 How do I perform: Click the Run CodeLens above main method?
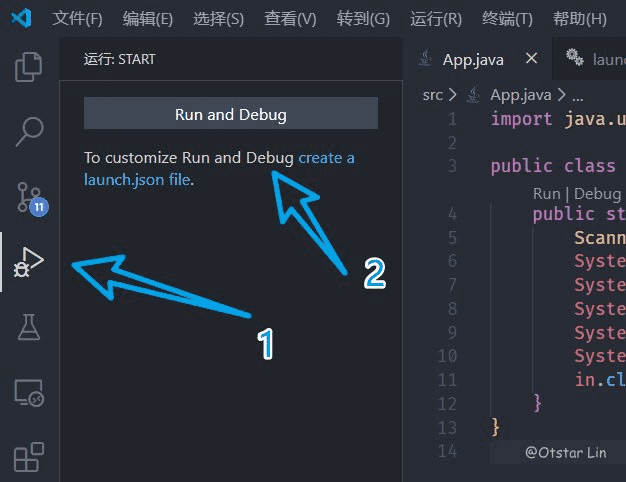(546, 193)
